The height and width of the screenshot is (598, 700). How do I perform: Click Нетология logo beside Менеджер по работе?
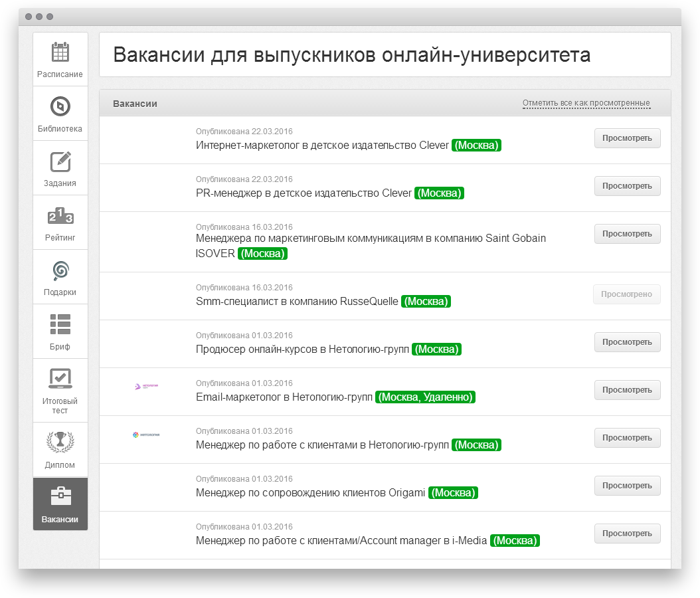pos(146,435)
